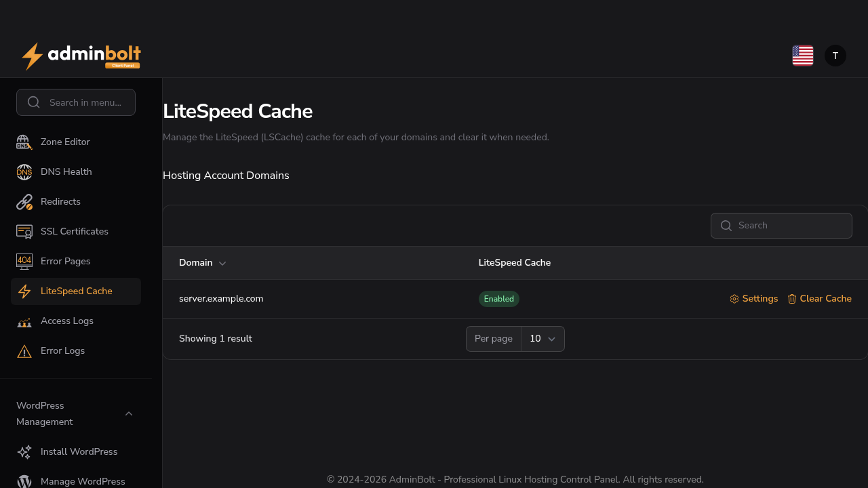Click the Install WordPress sparkle icon
The width and height of the screenshot is (868, 488).
click(24, 452)
